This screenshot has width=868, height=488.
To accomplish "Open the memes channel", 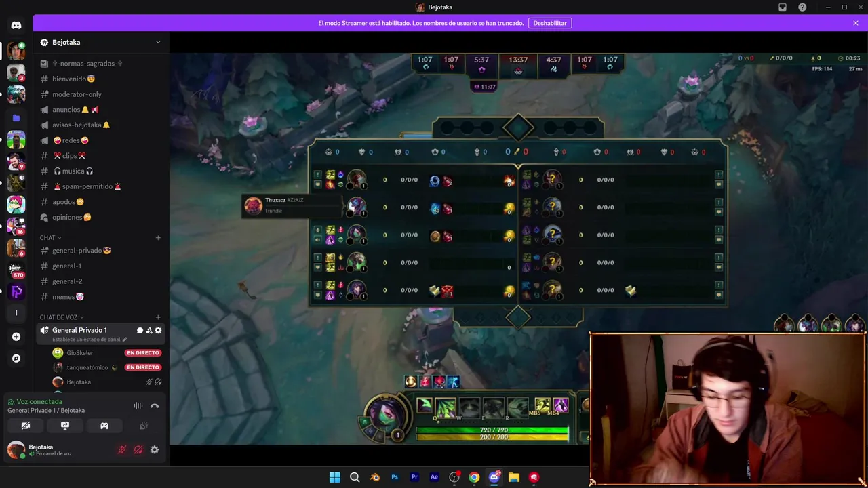I will pyautogui.click(x=101, y=297).
